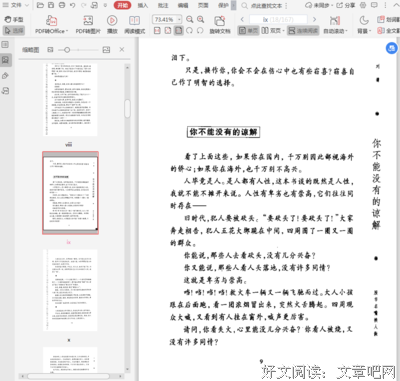Open the 双页 double page dropdown
The width and height of the screenshot is (400, 381).
(273, 31)
